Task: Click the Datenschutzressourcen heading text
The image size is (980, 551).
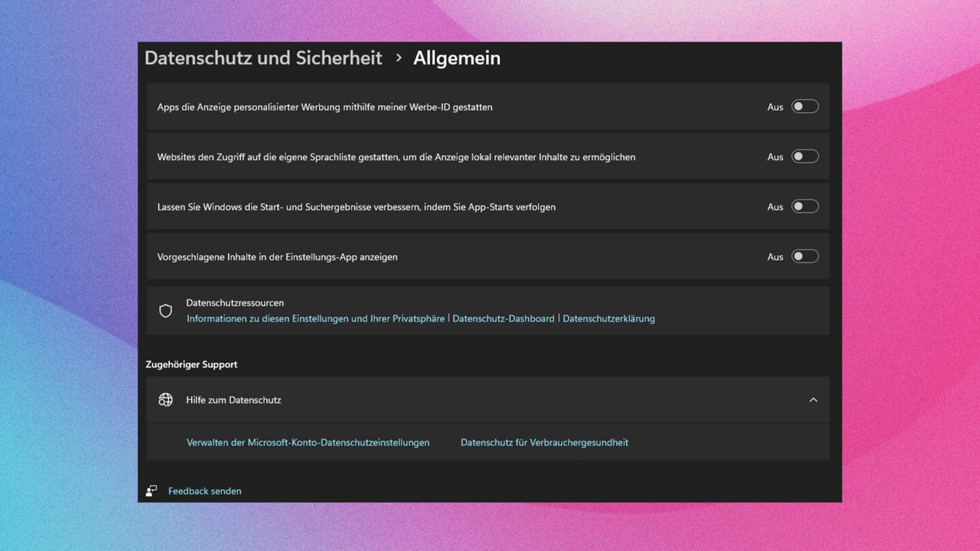Action: pyautogui.click(x=235, y=303)
